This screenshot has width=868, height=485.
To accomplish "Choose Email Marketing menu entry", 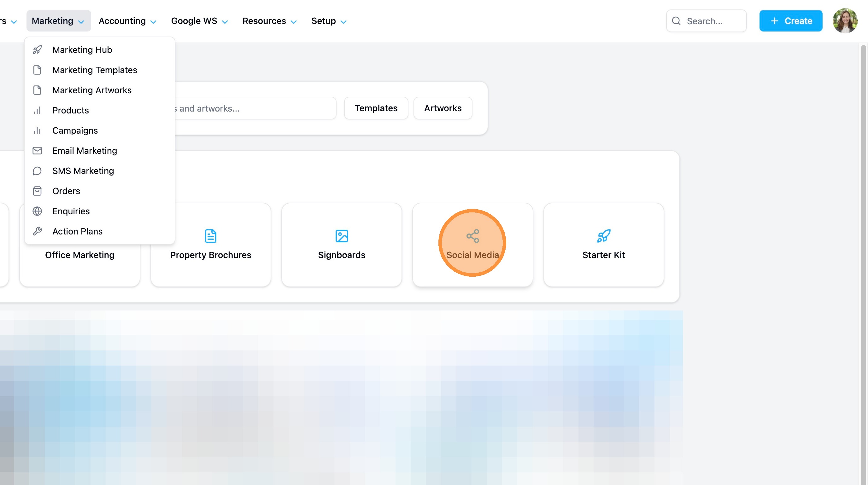I will point(99,150).
